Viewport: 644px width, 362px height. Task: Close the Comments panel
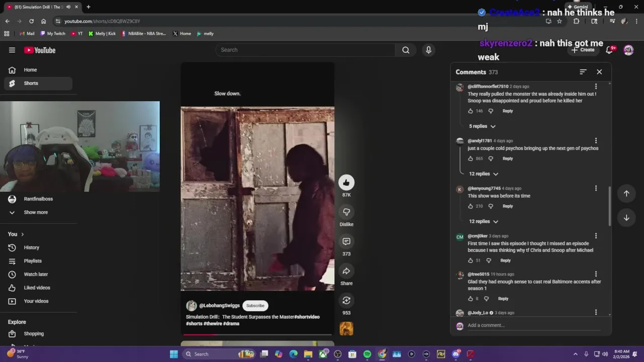point(599,72)
